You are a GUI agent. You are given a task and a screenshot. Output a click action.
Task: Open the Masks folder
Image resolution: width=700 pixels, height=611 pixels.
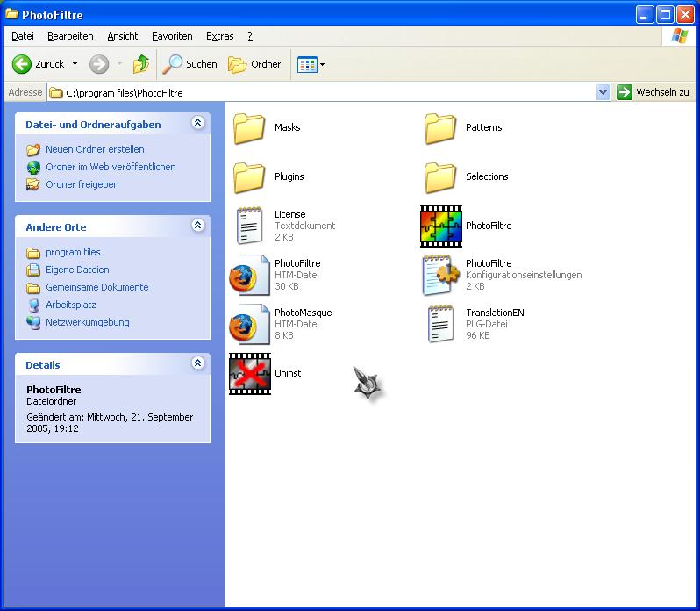[250, 128]
